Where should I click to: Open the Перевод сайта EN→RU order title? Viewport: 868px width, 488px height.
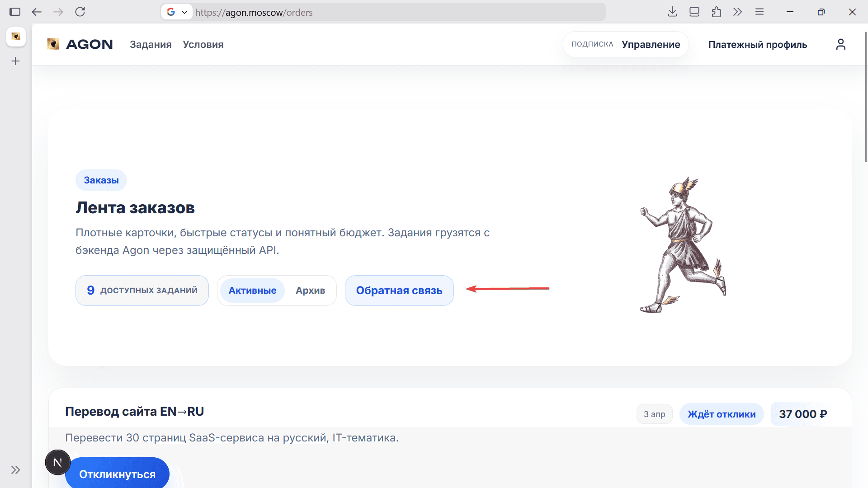[x=134, y=412]
